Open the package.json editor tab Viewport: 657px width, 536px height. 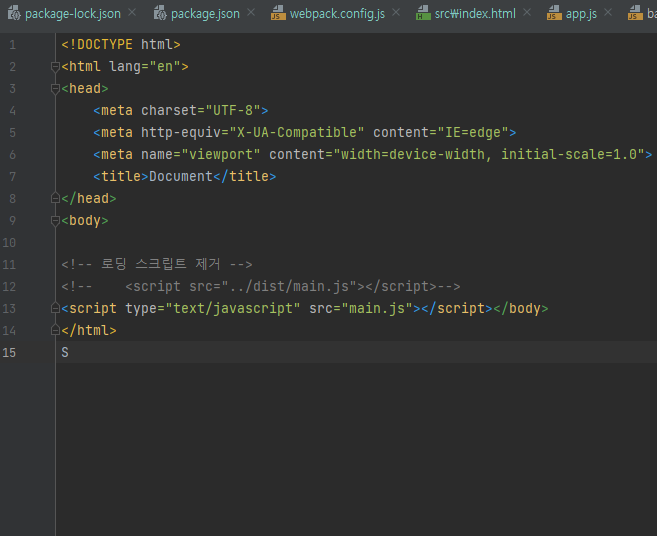205,14
